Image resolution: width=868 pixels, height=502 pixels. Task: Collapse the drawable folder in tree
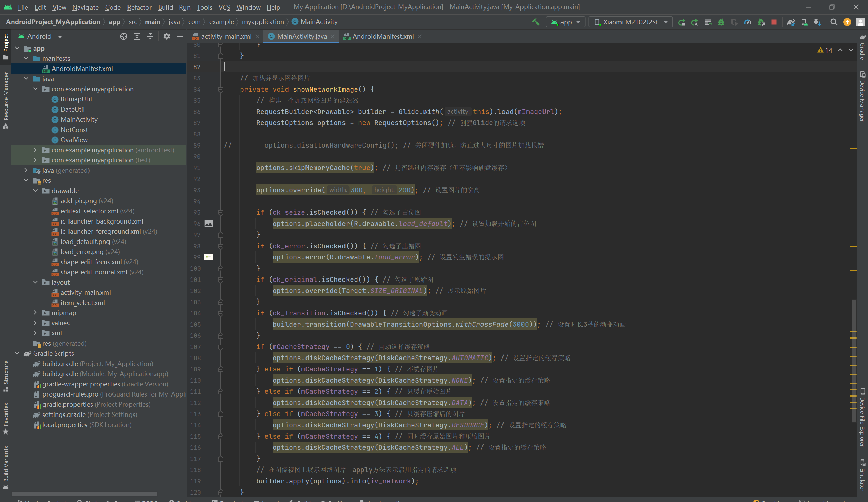tap(36, 191)
